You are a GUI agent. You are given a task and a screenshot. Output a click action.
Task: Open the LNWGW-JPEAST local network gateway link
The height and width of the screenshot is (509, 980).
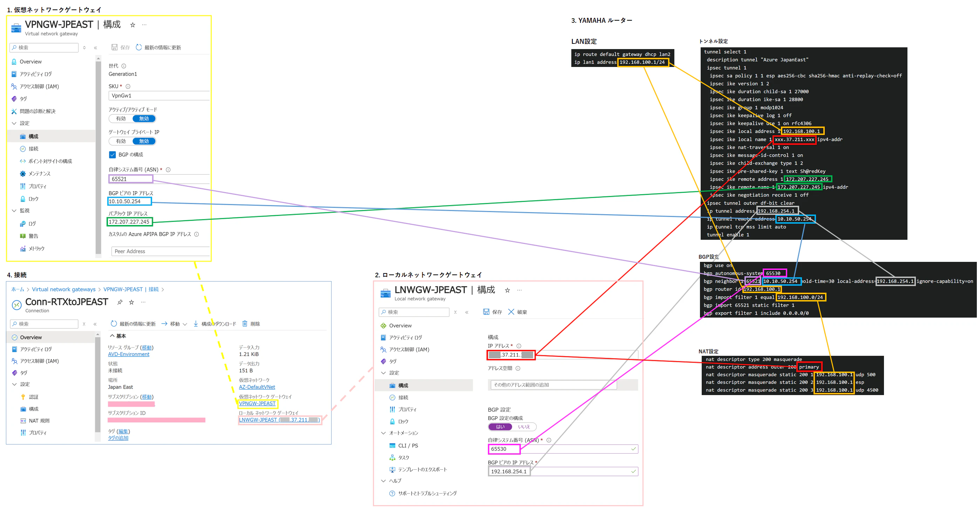pyautogui.click(x=279, y=420)
